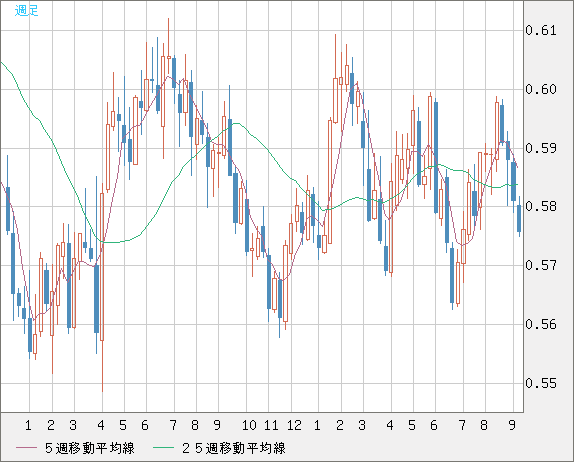Click the pink 5-week average legend line
The height and width of the screenshot is (462, 574).
click(x=26, y=448)
